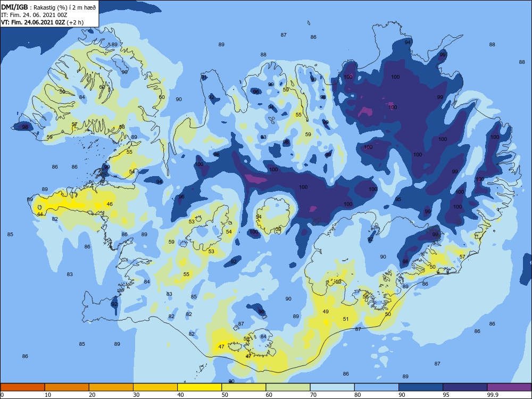This screenshot has width=532, height=399.
Task: Select the '51' humidity value on the map
Action: [346, 319]
